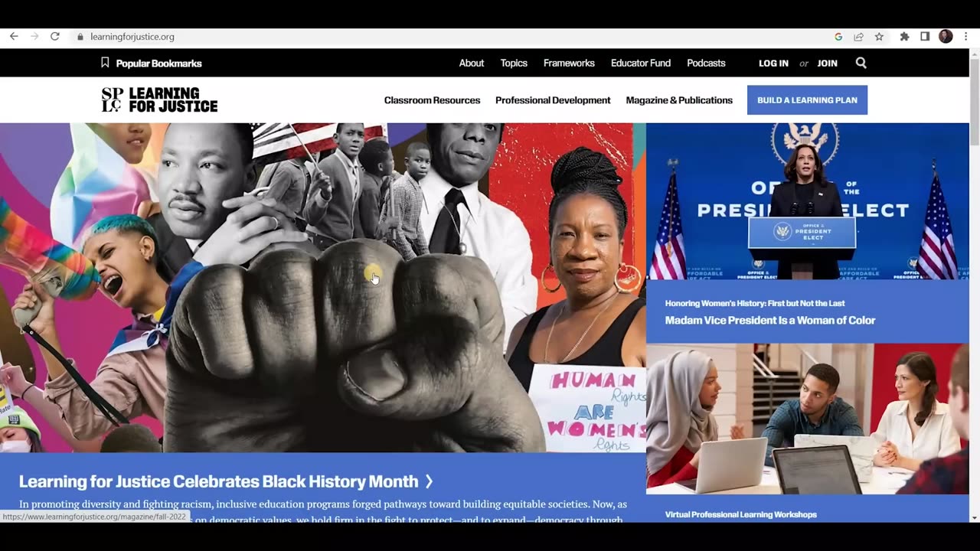Click the SPLC Learning for Justice logo
980x551 pixels.
159,99
